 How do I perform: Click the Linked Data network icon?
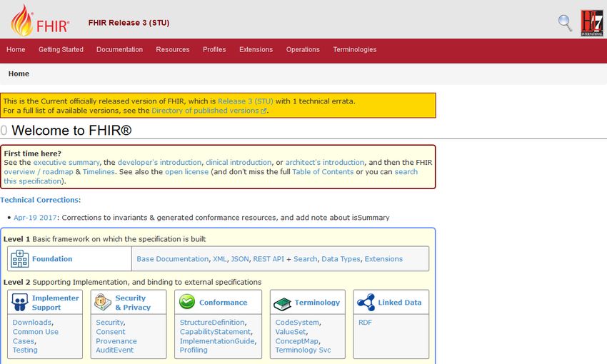tap(366, 302)
